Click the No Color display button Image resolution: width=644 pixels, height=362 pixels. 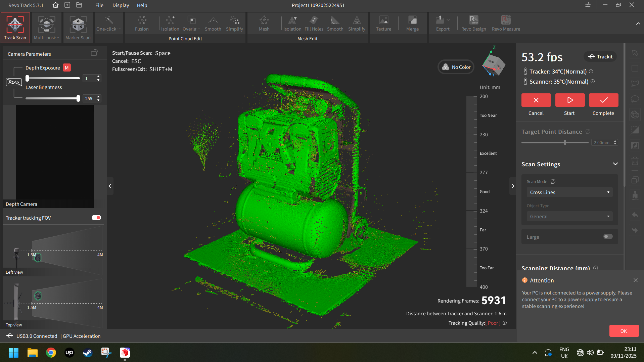click(456, 67)
